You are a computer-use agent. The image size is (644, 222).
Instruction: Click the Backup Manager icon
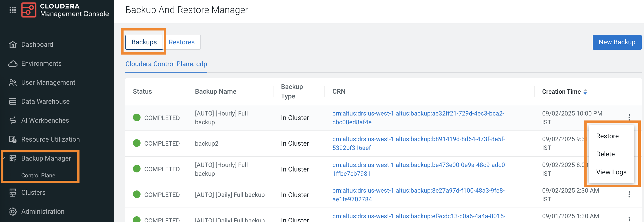pyautogui.click(x=12, y=158)
